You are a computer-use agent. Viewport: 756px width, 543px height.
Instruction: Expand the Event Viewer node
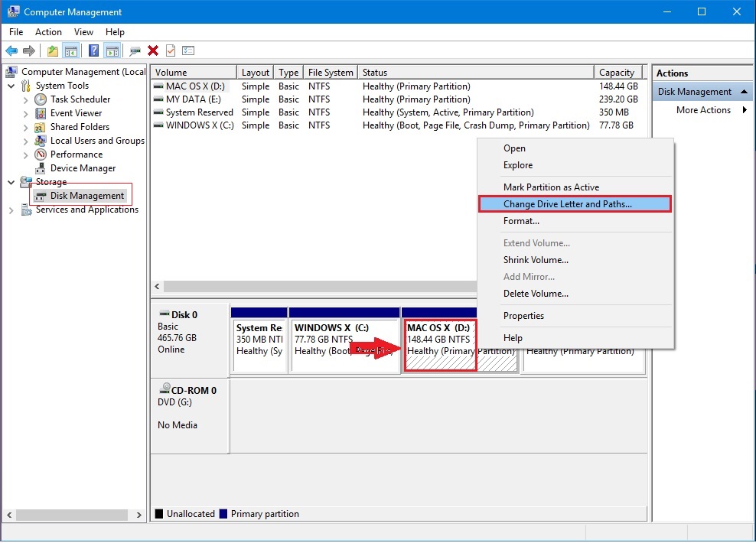point(25,113)
